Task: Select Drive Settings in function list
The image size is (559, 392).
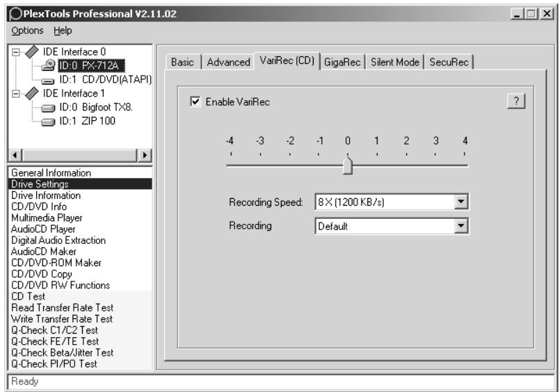Action: click(80, 184)
